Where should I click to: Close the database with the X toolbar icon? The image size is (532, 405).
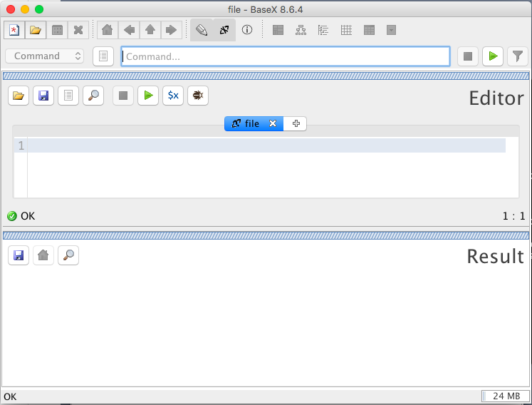(x=78, y=30)
